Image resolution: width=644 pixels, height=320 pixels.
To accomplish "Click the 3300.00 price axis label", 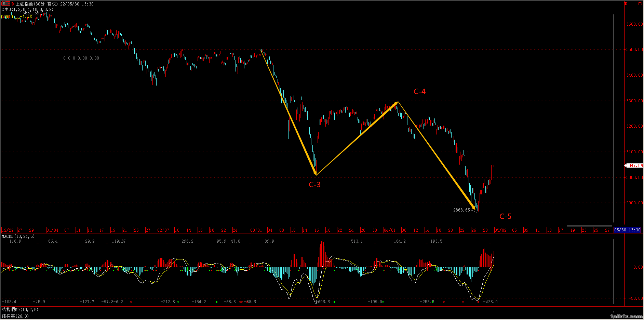I will click(x=634, y=101).
